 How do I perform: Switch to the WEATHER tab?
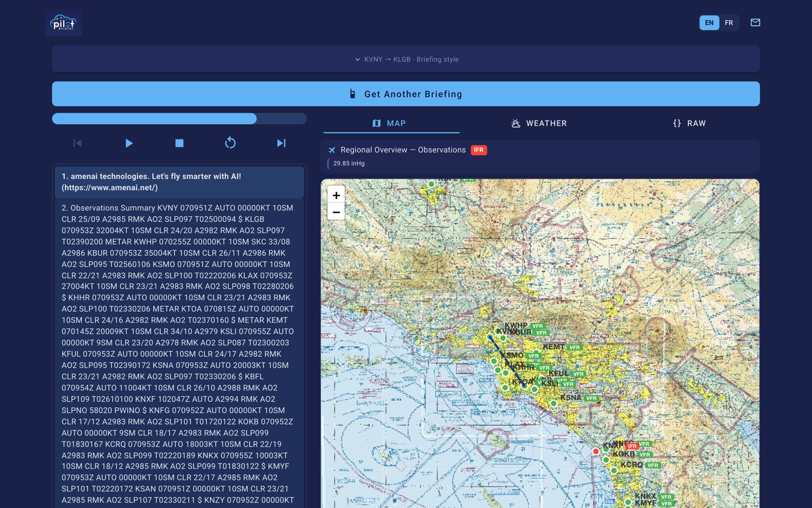tap(539, 123)
